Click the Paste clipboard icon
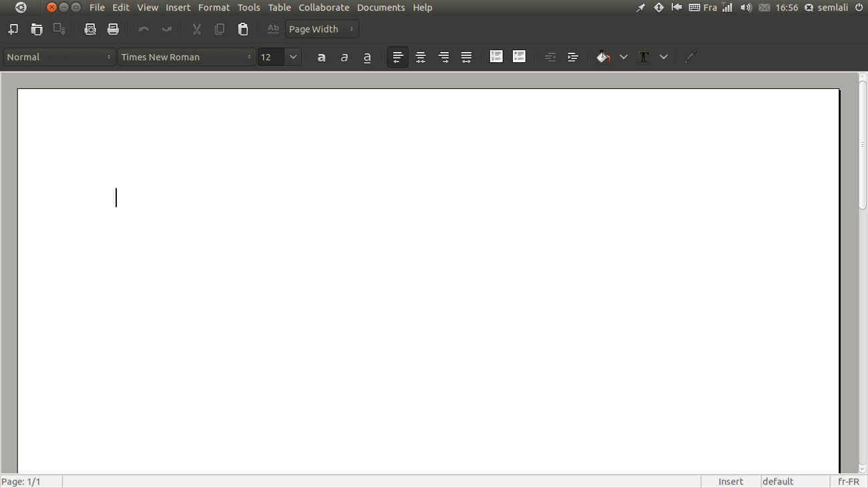 [x=243, y=29]
